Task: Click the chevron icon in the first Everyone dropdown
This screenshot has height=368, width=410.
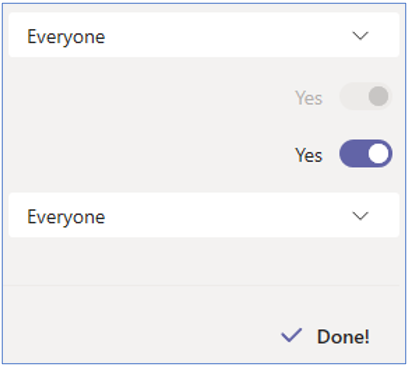Action: point(360,35)
